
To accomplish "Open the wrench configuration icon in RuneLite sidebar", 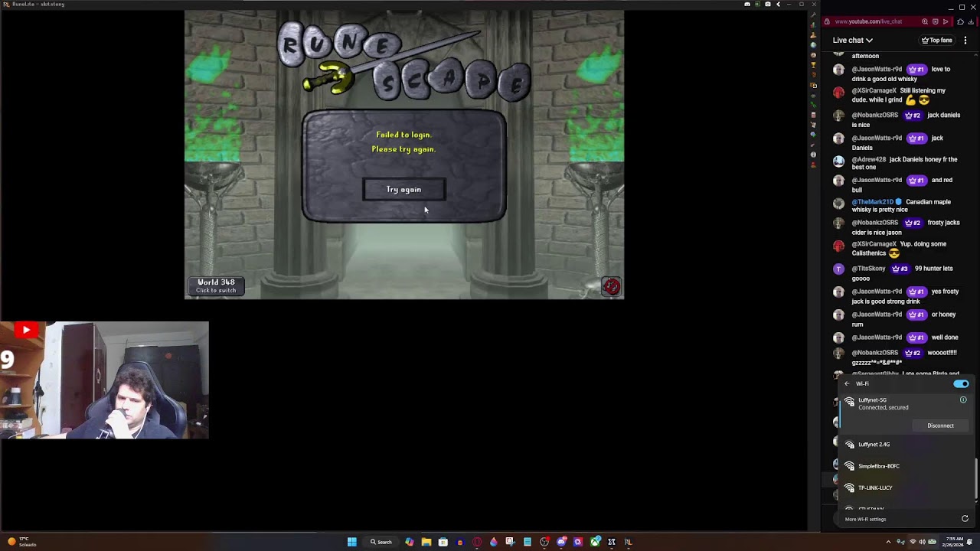I will (813, 15).
